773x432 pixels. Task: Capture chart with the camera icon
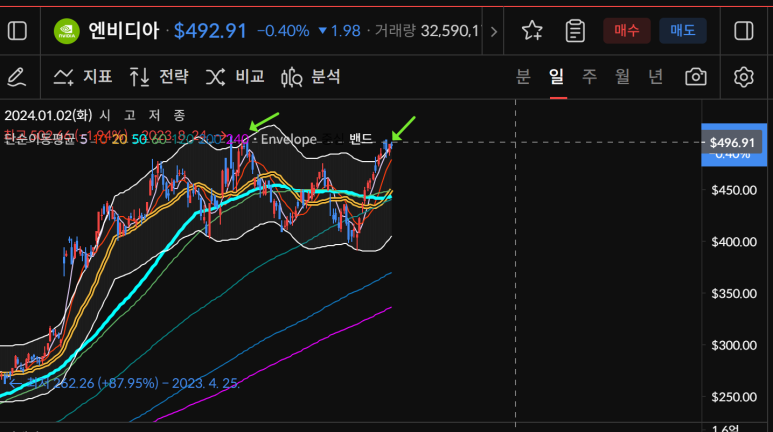pos(696,77)
